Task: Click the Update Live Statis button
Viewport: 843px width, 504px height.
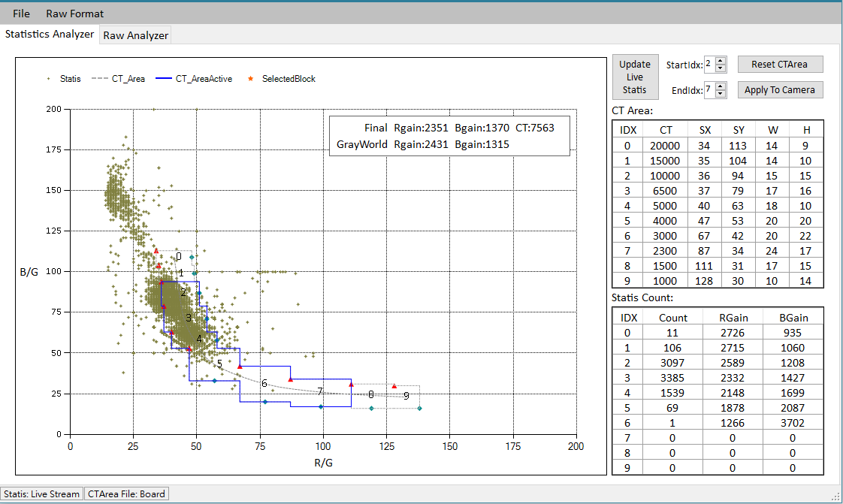Action: pos(635,77)
